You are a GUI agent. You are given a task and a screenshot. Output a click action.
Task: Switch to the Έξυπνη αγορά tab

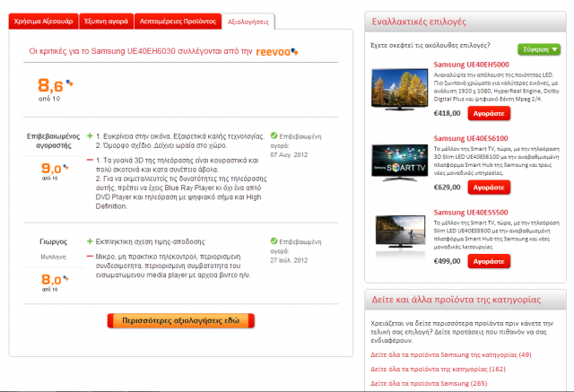coord(106,22)
